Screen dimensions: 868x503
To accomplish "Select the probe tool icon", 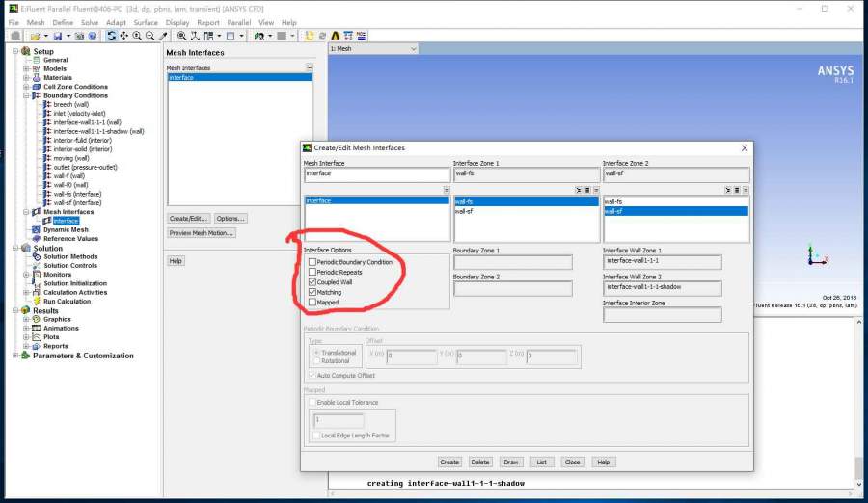I will pyautogui.click(x=163, y=36).
